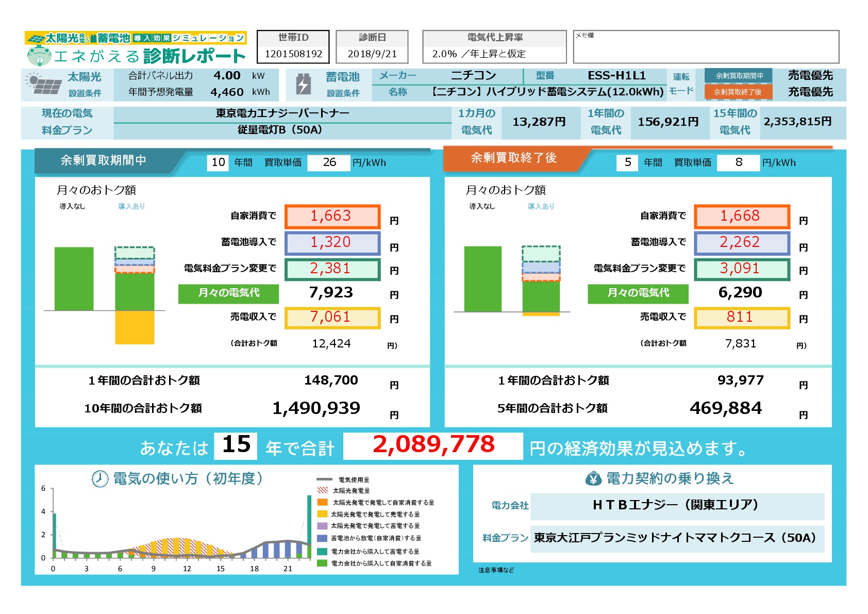Click 電気料金プラン変更 value 2,381
The height and width of the screenshot is (614, 868).
click(332, 269)
